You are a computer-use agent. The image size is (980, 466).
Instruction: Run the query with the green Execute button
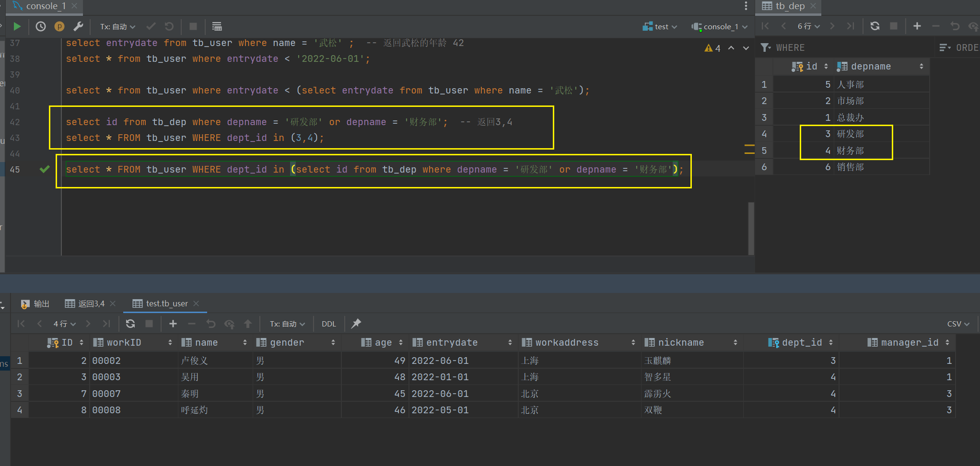click(17, 26)
